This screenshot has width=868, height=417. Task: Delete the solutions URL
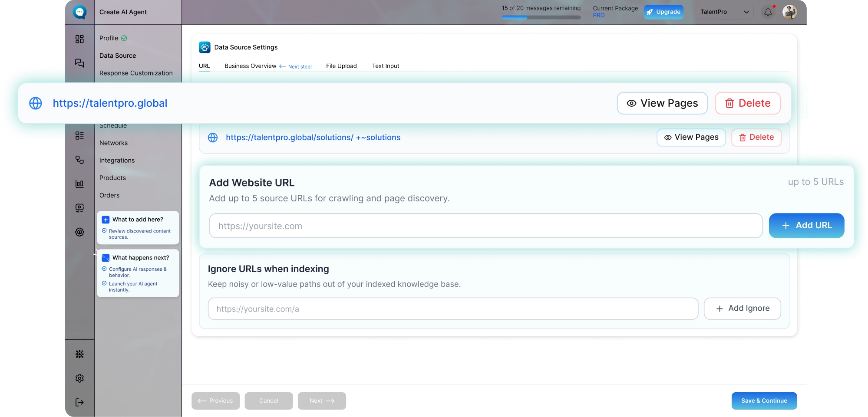[756, 138]
